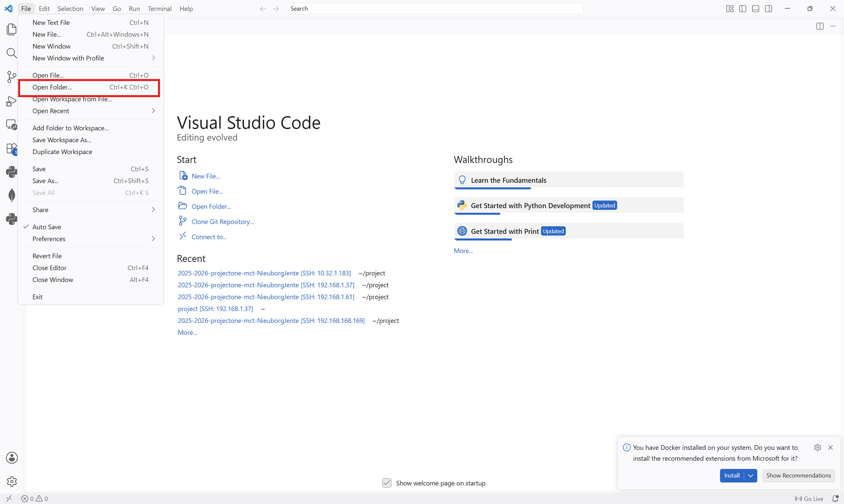The height and width of the screenshot is (504, 844).
Task: Go back with the left arrow
Action: pos(263,9)
